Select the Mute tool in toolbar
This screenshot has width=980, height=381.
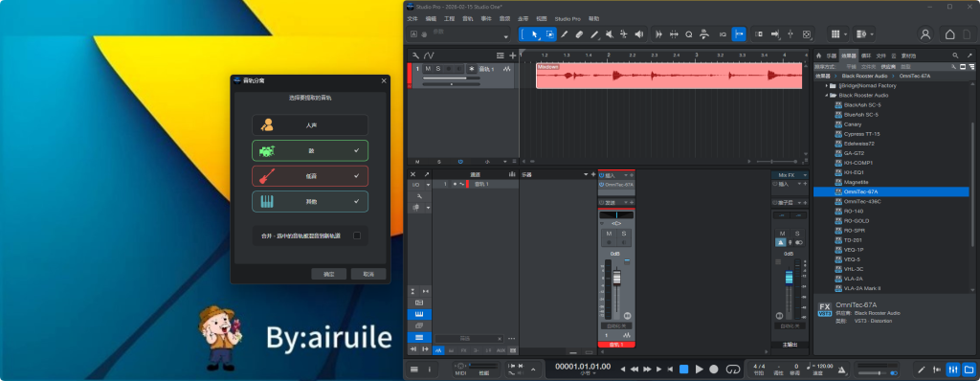click(609, 34)
